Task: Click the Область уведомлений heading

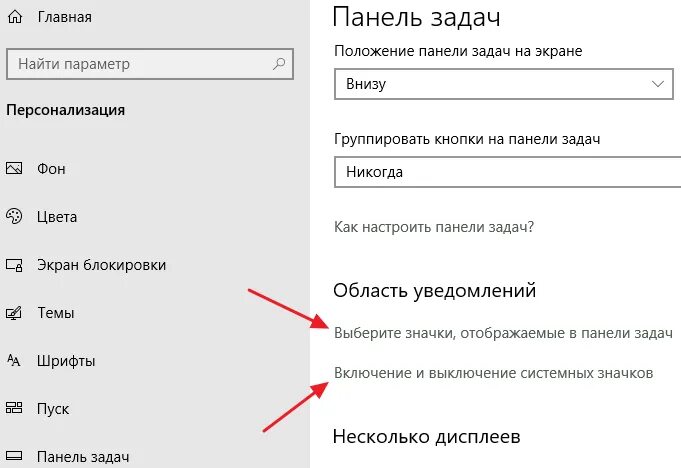Action: click(435, 290)
